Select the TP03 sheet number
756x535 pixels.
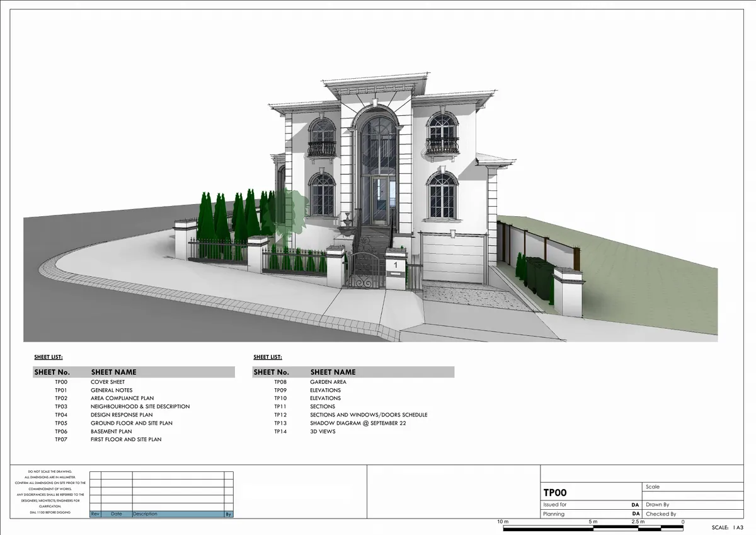(x=60, y=406)
